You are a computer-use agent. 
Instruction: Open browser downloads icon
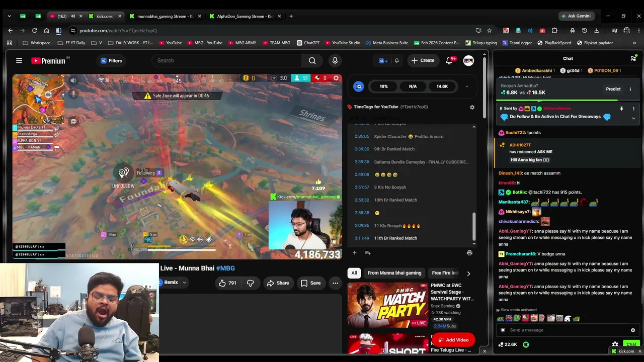coord(597,31)
